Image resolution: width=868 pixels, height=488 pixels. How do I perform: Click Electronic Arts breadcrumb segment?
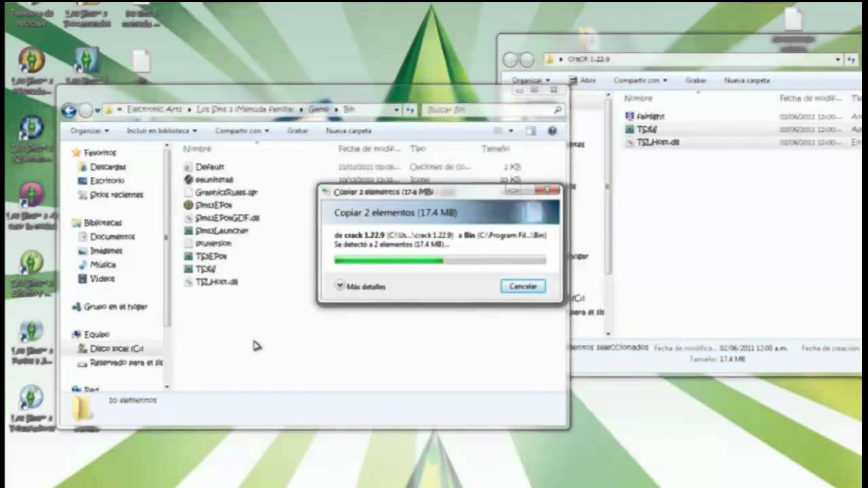pos(155,109)
